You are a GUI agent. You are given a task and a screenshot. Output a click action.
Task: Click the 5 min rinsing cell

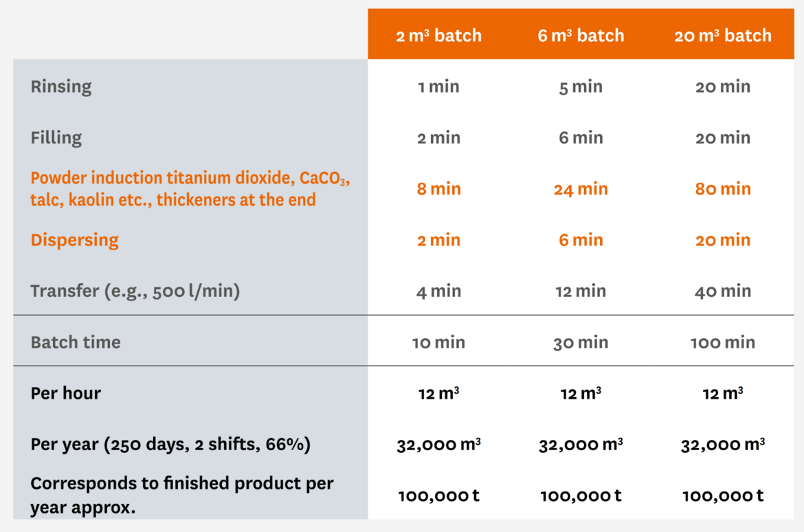[581, 87]
